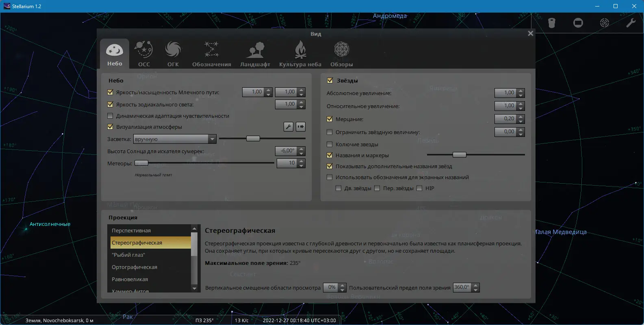Increase Абсолютное увеличение spinbox
Screen dimensions: 644x325
pyautogui.click(x=521, y=91)
